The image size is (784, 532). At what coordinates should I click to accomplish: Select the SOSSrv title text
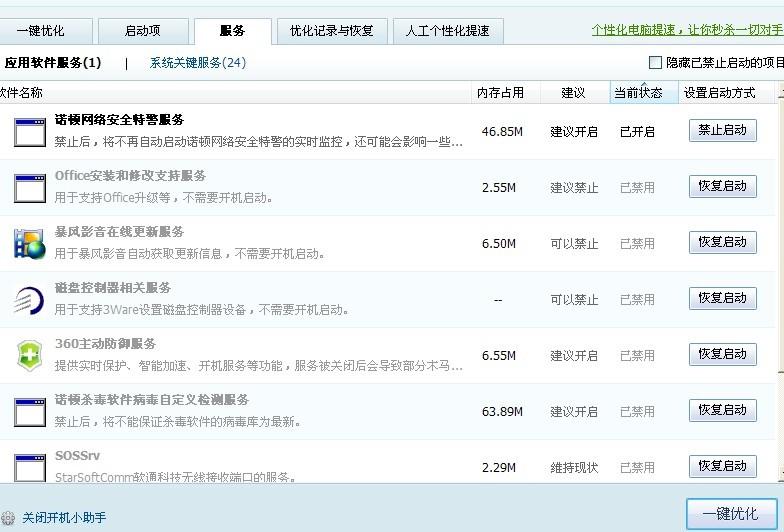pos(77,456)
